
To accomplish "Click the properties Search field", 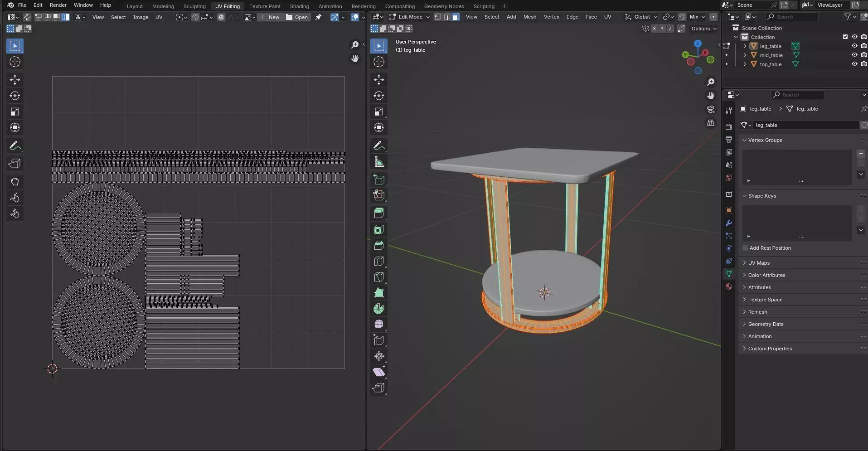I will click(x=798, y=95).
